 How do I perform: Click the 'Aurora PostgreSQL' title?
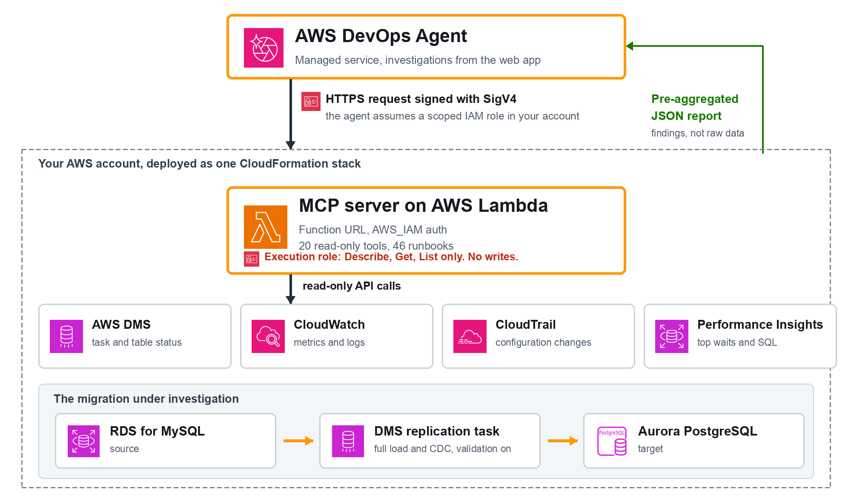coord(698,431)
